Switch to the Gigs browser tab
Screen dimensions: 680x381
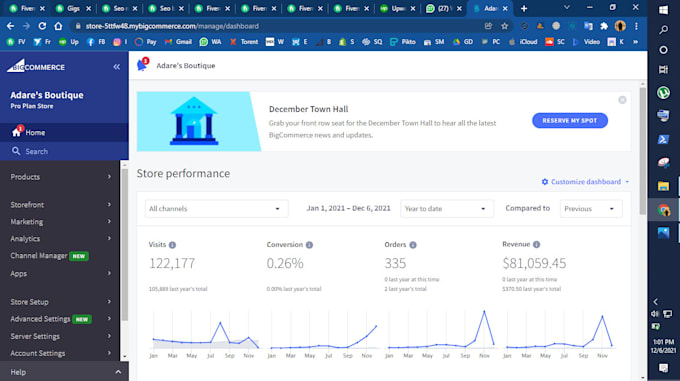[72, 8]
